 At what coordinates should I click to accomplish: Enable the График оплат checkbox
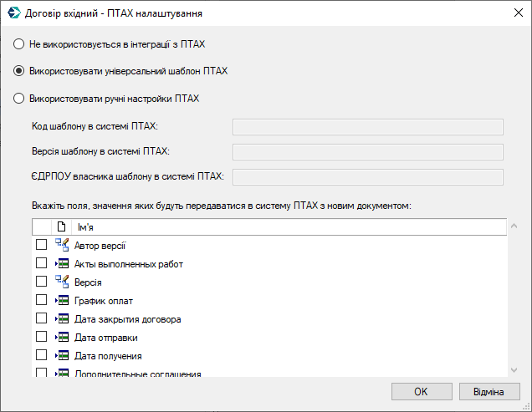[x=41, y=300]
